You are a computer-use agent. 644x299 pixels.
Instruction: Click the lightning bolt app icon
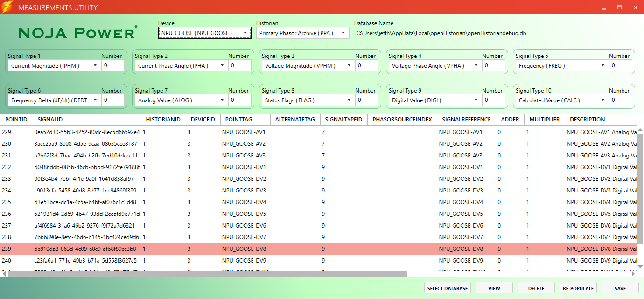7,7
